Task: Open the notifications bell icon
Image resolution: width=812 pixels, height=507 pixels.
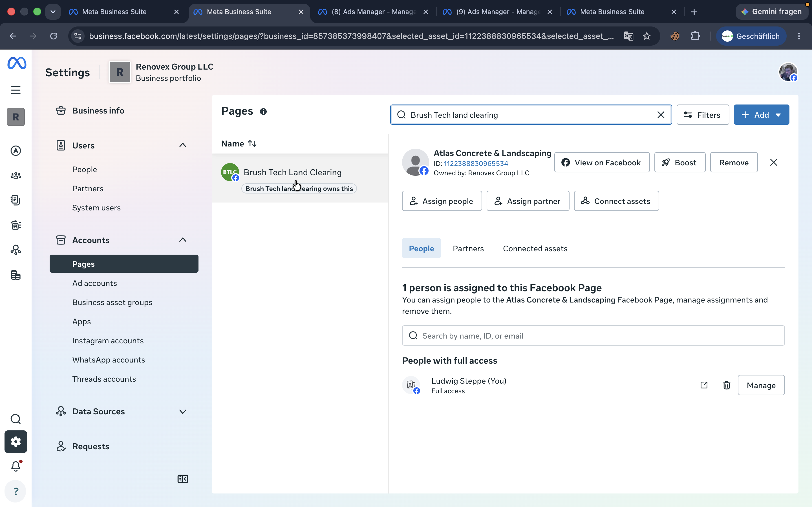Action: point(16,466)
